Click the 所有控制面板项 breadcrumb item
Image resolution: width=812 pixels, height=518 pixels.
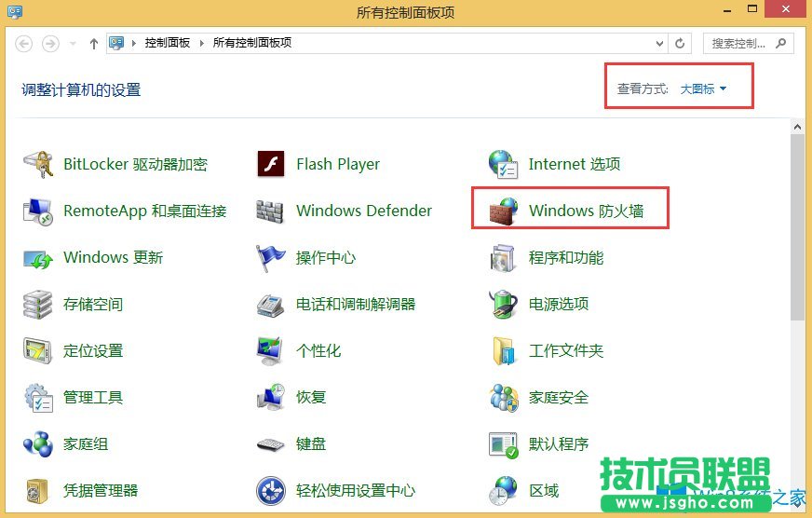pos(252,43)
